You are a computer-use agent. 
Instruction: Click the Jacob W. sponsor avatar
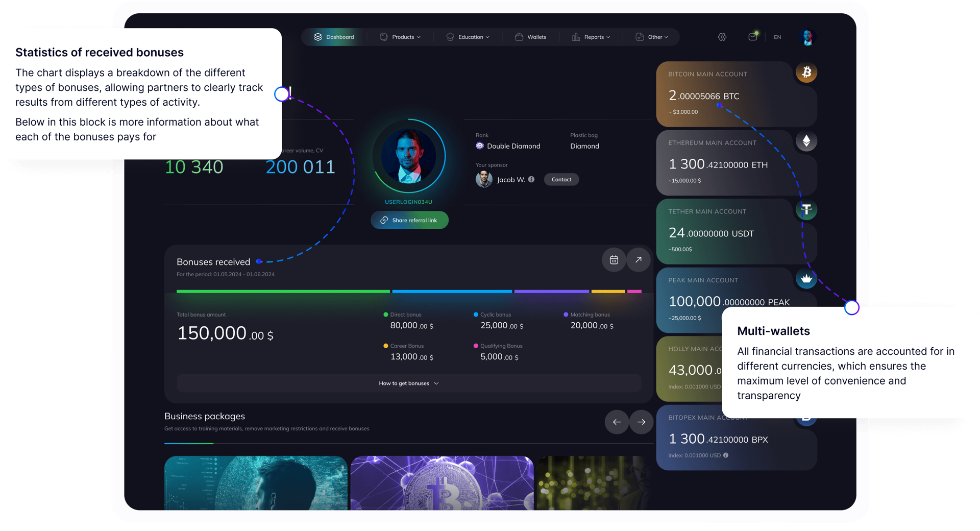[484, 179]
